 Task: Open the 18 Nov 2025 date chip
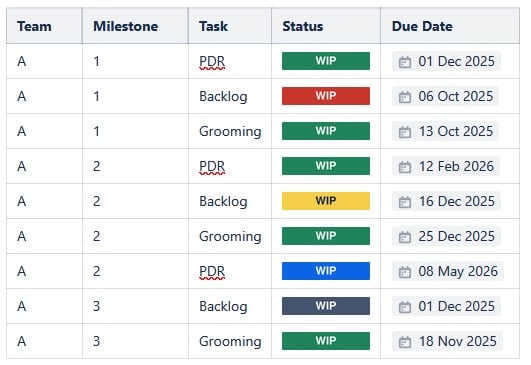447,341
